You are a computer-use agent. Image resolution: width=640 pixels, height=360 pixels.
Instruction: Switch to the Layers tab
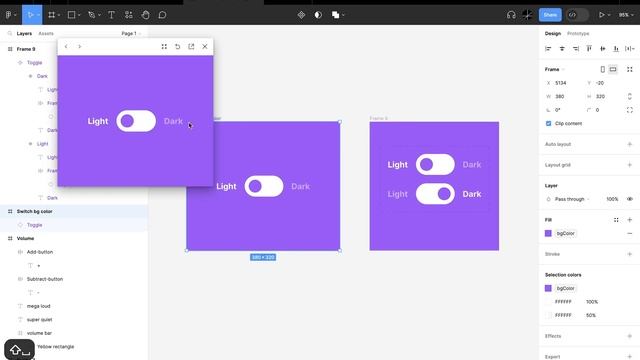tap(24, 33)
